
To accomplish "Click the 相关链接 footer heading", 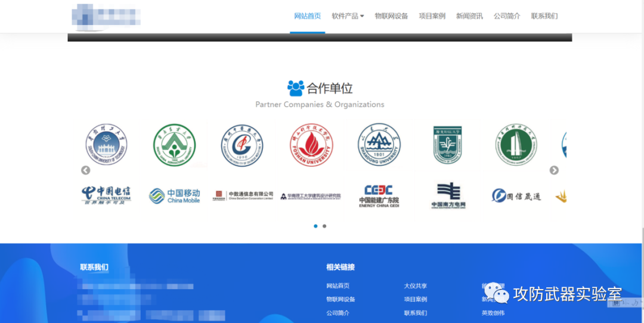I will [340, 267].
